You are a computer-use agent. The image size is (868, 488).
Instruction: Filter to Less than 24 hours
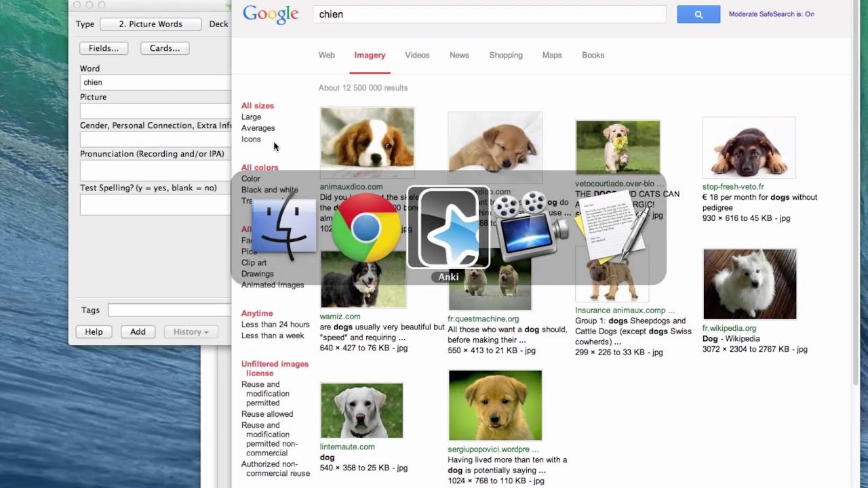click(275, 324)
